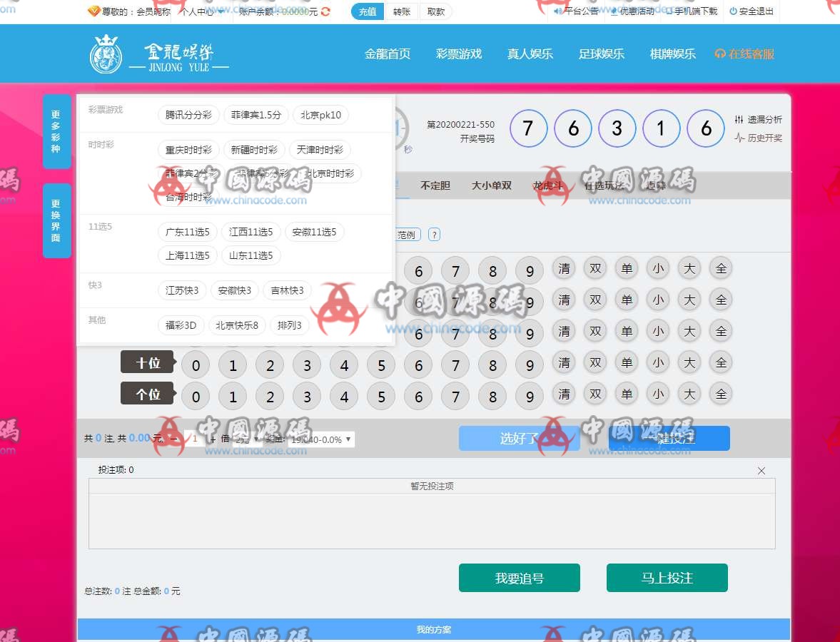
Task: Click drawn number ball 1
Action: tap(661, 128)
